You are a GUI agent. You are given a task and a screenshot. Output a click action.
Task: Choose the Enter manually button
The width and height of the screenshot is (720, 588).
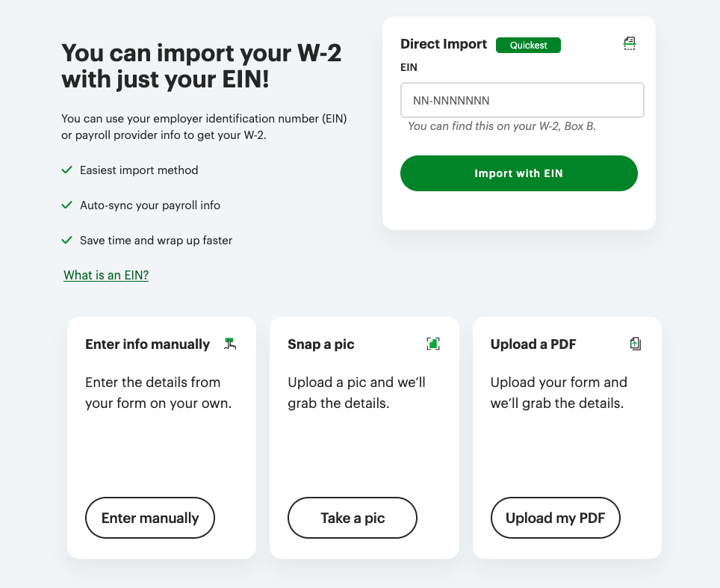[150, 518]
